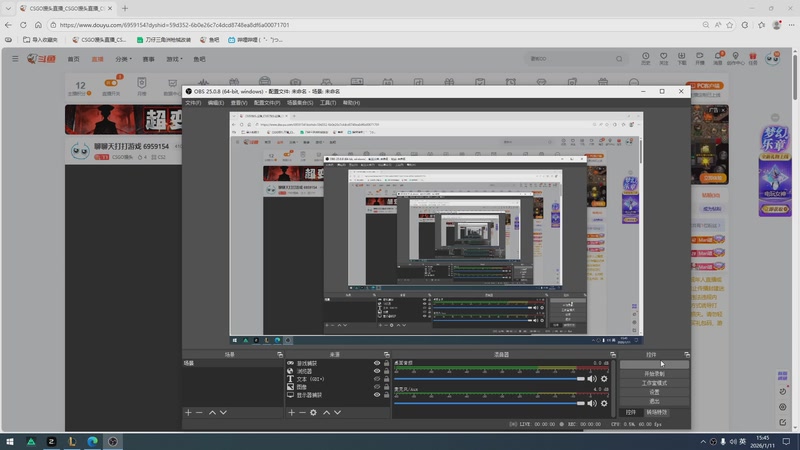Image resolution: width=800 pixels, height=450 pixels.
Task: Move selected source up in Sources list
Action: [x=326, y=412]
